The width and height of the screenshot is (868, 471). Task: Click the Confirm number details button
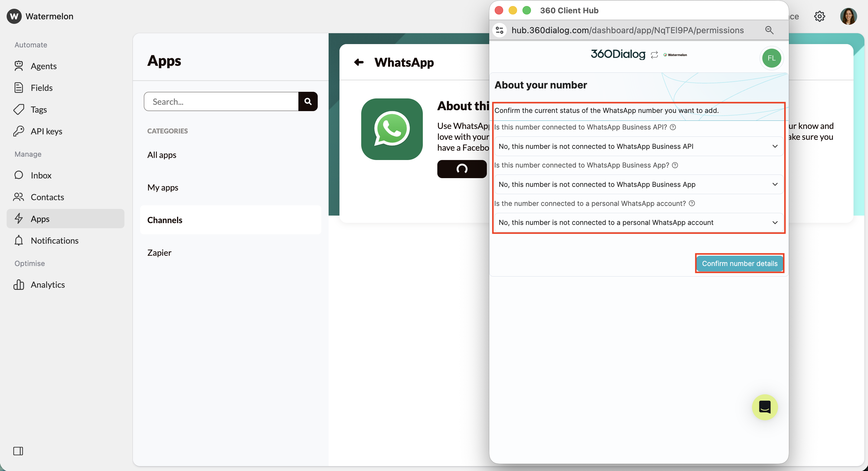click(x=739, y=263)
